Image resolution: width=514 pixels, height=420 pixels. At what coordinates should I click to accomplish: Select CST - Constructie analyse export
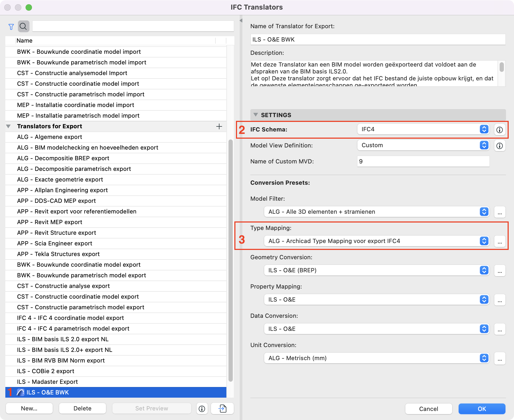(x=116, y=286)
